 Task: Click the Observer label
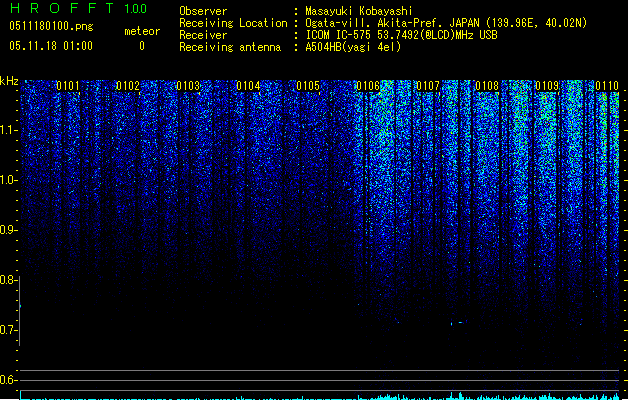203,11
